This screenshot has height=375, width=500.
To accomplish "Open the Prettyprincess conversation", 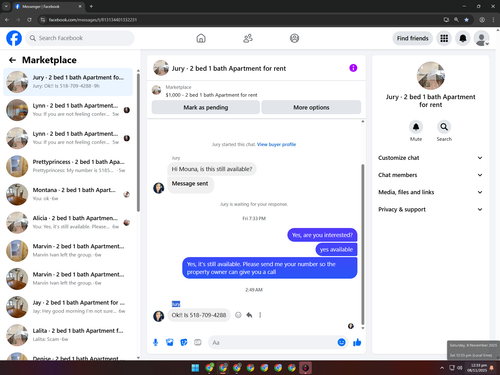I will [x=68, y=166].
